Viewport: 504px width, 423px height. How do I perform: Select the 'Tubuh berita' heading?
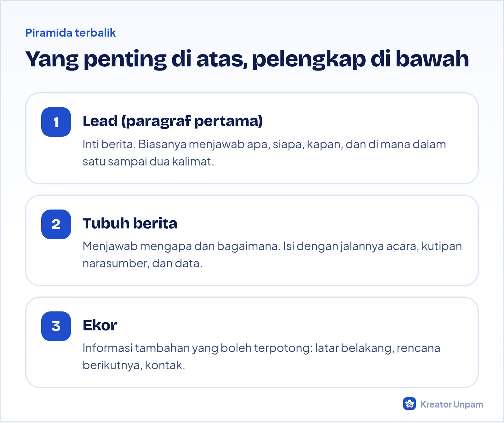tap(130, 223)
